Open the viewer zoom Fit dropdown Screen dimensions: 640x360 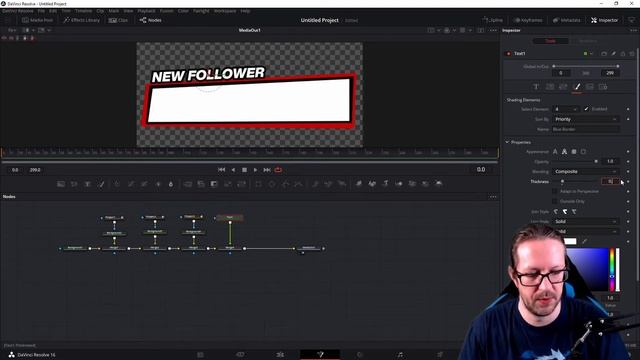pos(13,30)
